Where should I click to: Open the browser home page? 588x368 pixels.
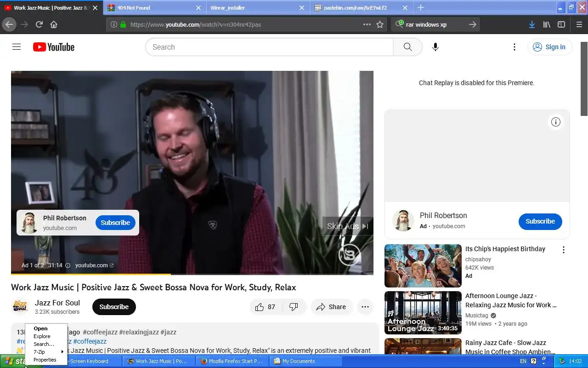tap(54, 24)
